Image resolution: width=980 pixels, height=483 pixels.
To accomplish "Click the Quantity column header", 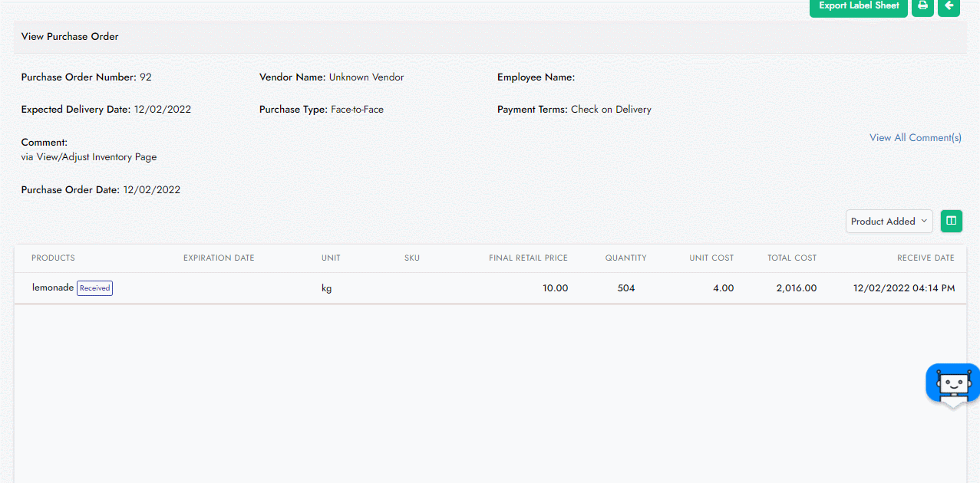I will [625, 258].
